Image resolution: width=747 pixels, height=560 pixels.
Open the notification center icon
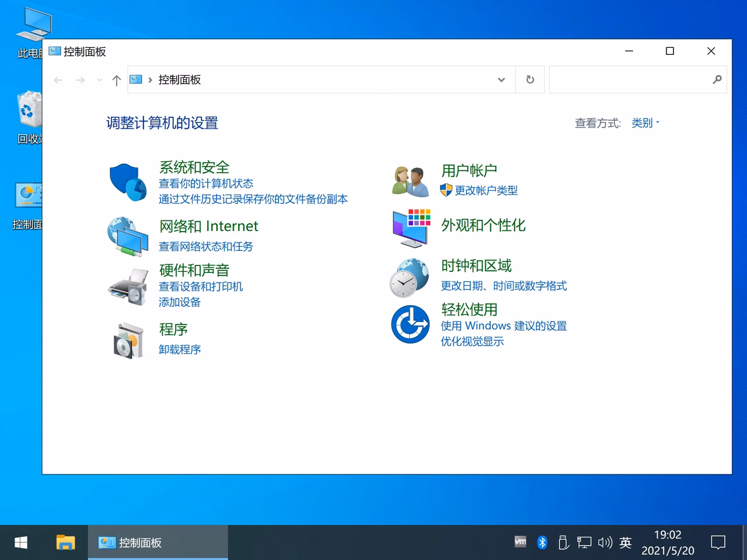pos(718,542)
